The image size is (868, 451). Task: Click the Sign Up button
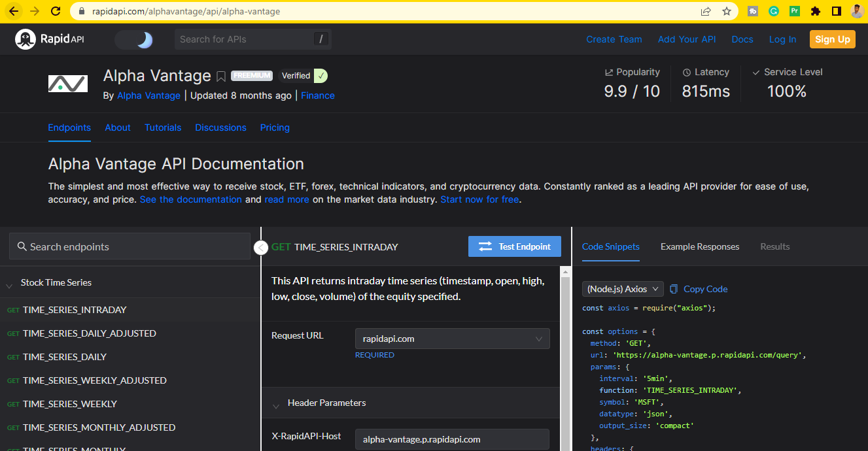click(833, 39)
